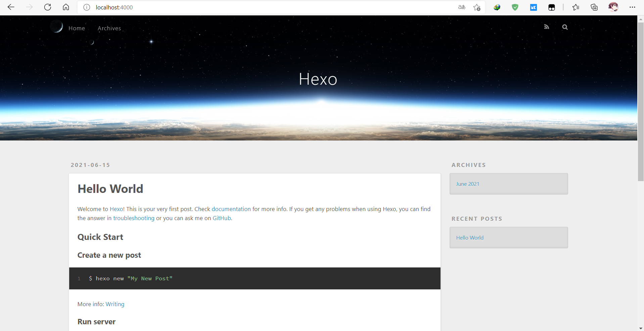Click the page's vertical scrollbar thumb
The image size is (644, 331).
(x=641, y=101)
